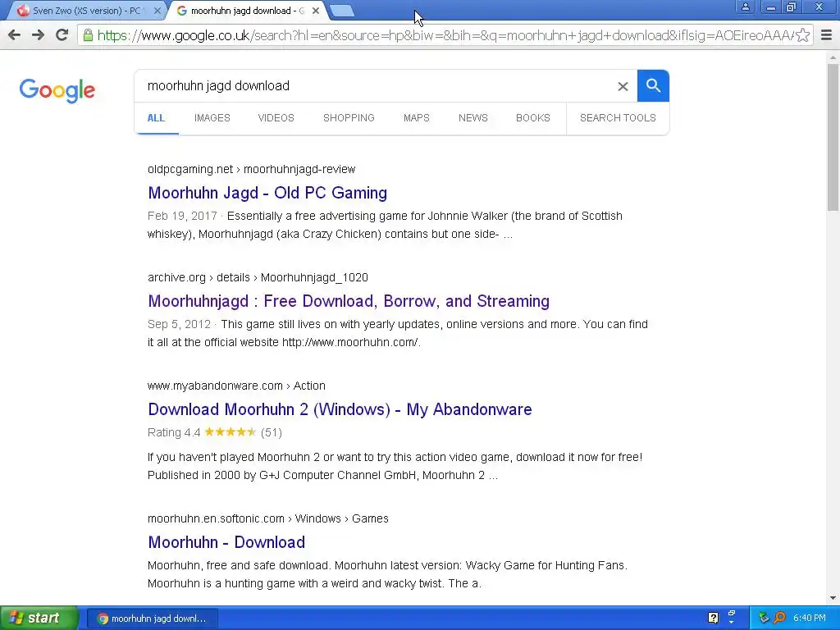Switch to the MAPS search tab

coord(416,118)
